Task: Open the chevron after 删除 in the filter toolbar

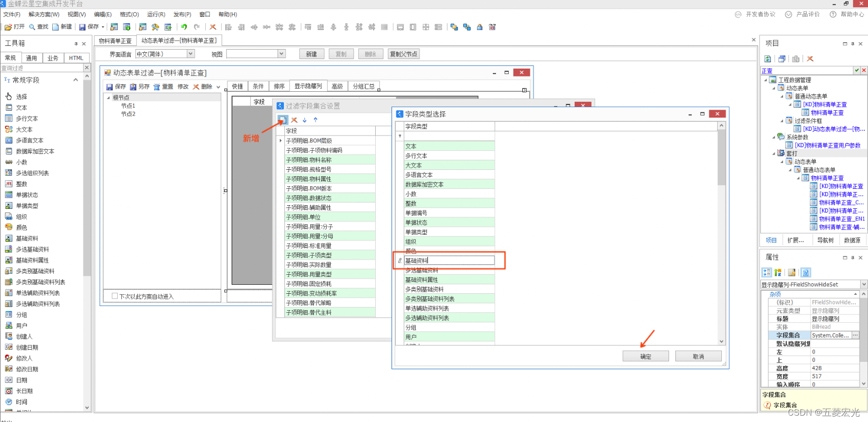Action: [218, 87]
